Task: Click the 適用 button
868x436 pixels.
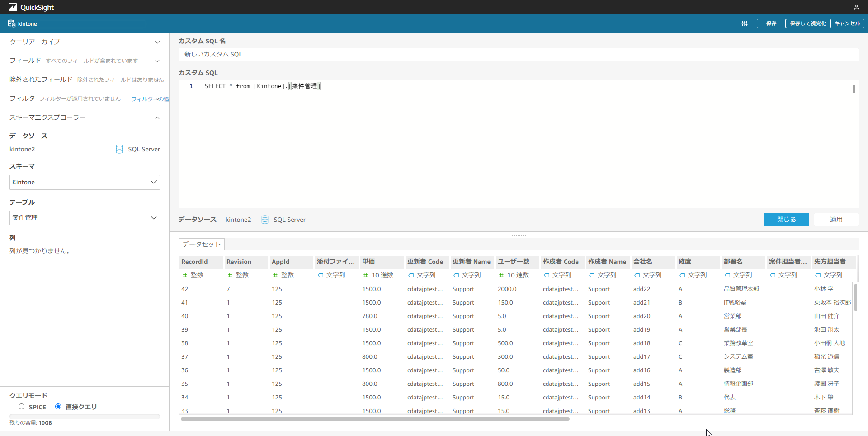Action: click(x=836, y=220)
